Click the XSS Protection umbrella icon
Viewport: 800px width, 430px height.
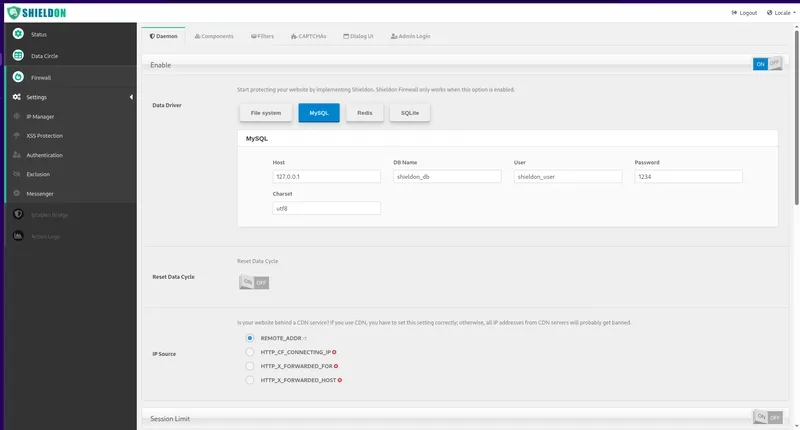(17, 136)
